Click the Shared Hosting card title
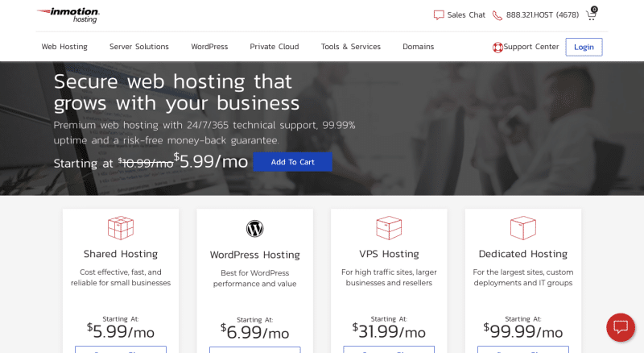 click(121, 254)
